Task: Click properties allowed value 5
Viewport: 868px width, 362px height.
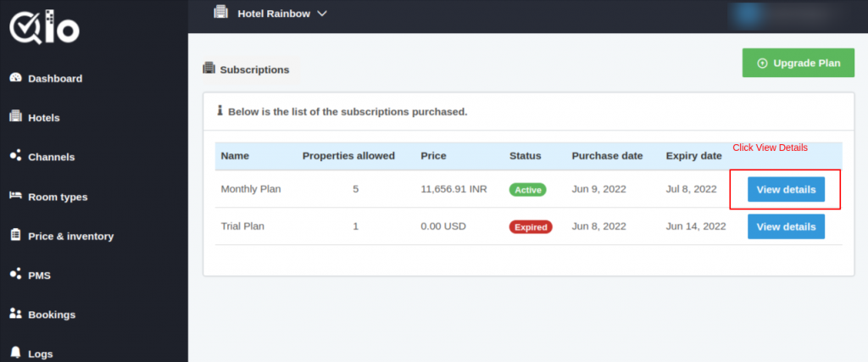Action: [356, 189]
